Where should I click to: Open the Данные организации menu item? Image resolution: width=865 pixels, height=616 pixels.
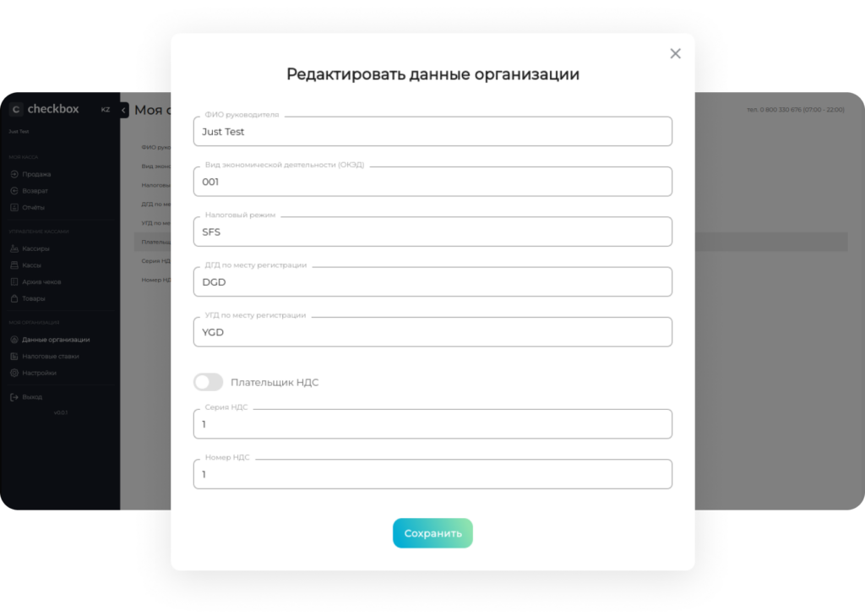click(56, 340)
